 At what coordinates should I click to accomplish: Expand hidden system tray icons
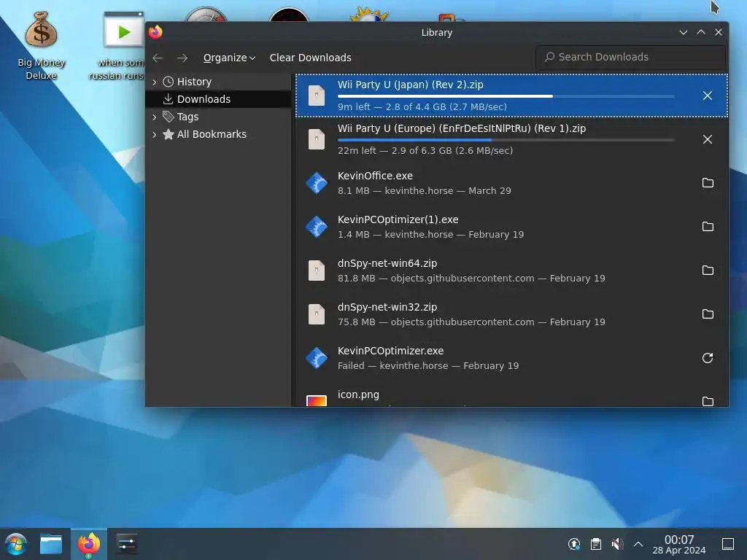point(638,544)
